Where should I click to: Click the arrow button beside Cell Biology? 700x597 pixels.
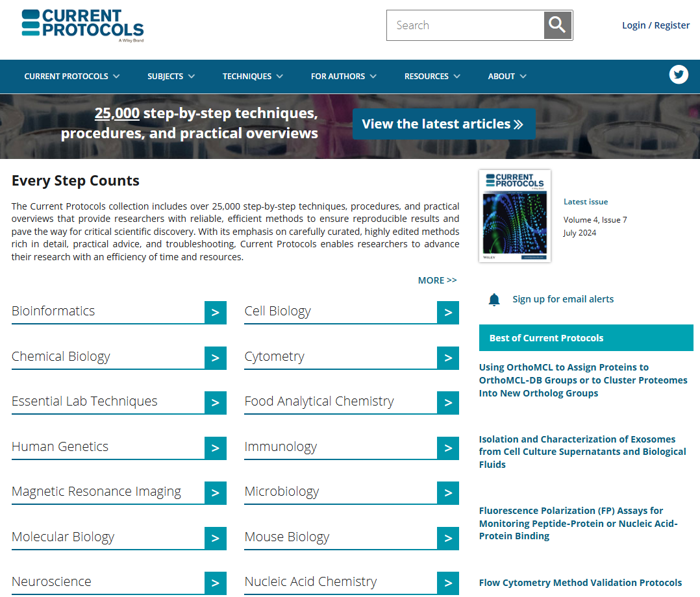click(448, 312)
